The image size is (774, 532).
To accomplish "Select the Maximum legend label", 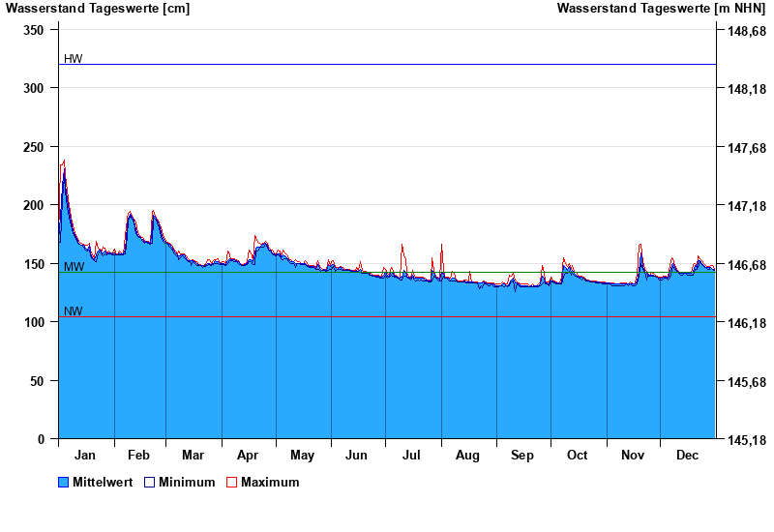I will pos(270,483).
